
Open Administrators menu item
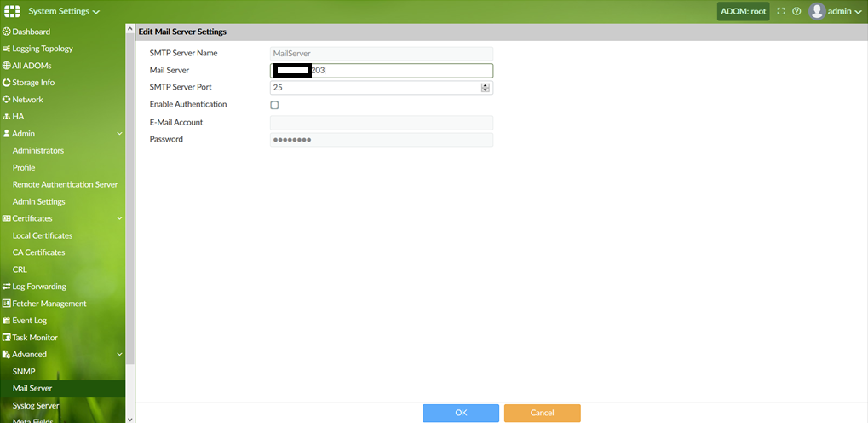click(38, 151)
